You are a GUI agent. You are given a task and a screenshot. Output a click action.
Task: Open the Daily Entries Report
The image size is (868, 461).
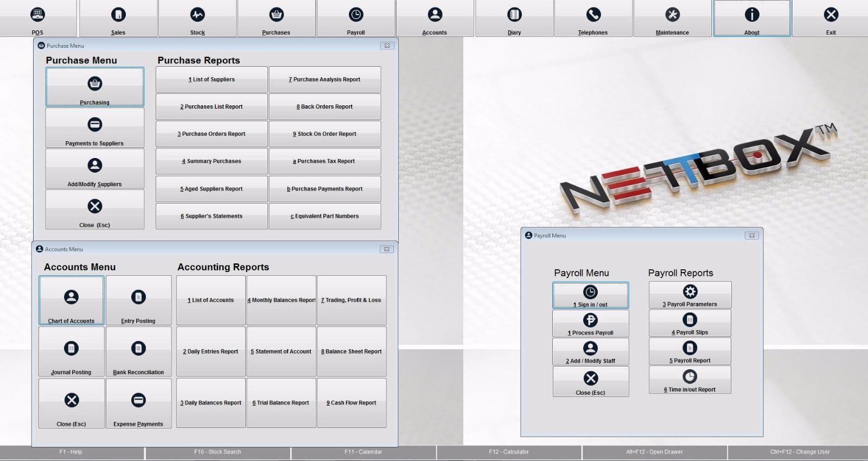[x=211, y=351]
